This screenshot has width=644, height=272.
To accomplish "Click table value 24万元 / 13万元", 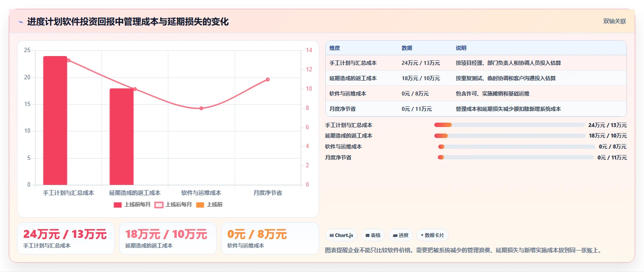I will (421, 63).
